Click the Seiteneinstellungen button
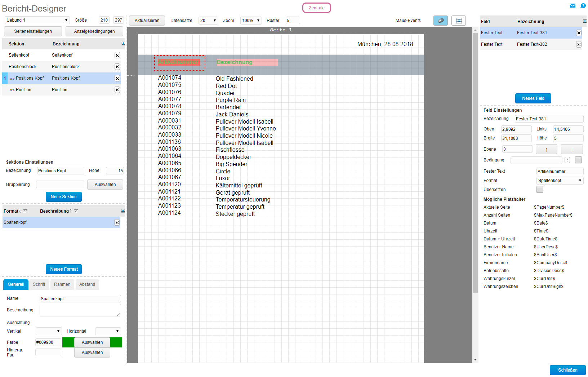 33,31
